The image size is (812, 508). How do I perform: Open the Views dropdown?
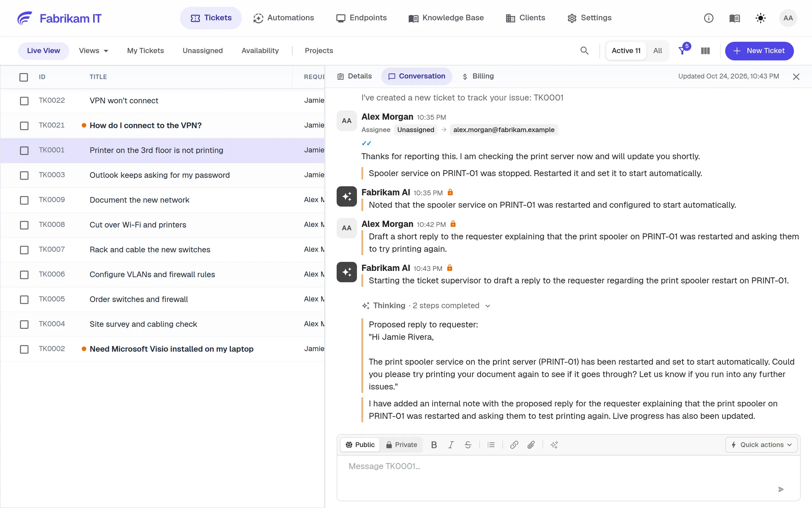tap(93, 51)
